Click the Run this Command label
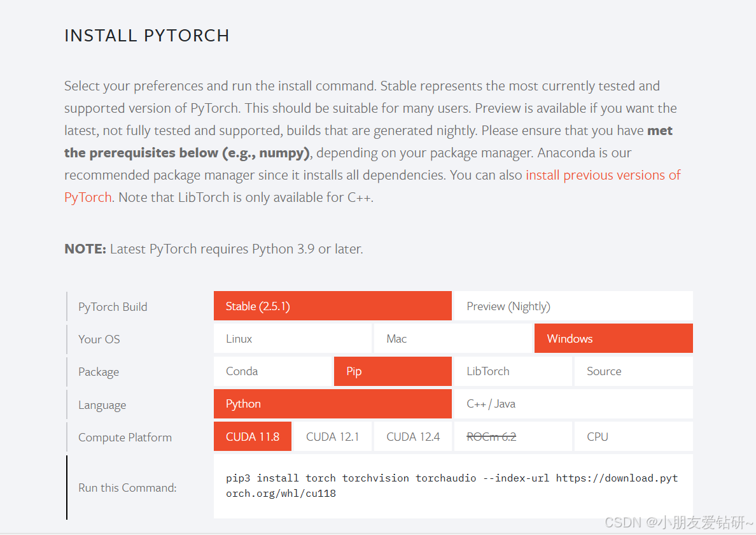This screenshot has height=535, width=756. pos(127,487)
